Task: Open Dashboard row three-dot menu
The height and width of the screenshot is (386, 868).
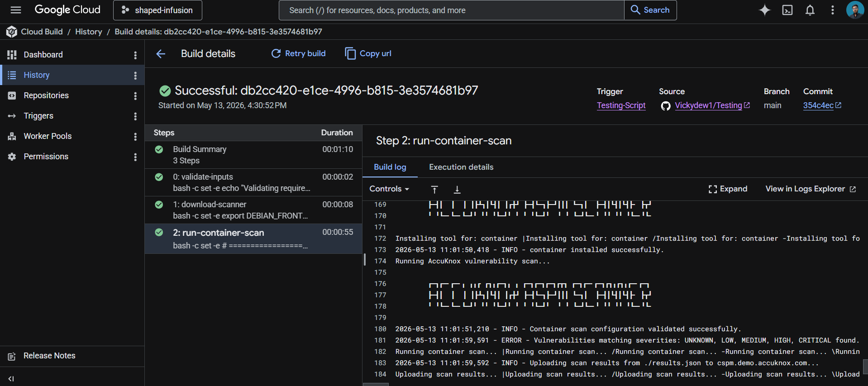Action: click(x=135, y=55)
